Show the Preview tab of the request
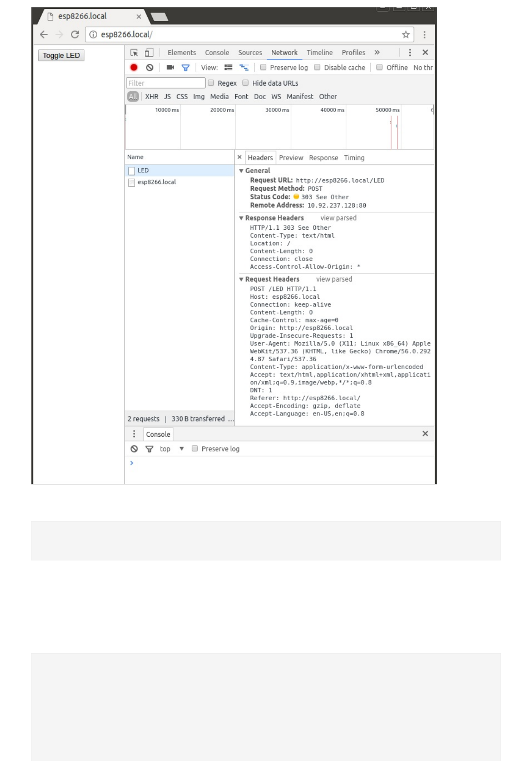The width and height of the screenshot is (532, 761). point(291,158)
